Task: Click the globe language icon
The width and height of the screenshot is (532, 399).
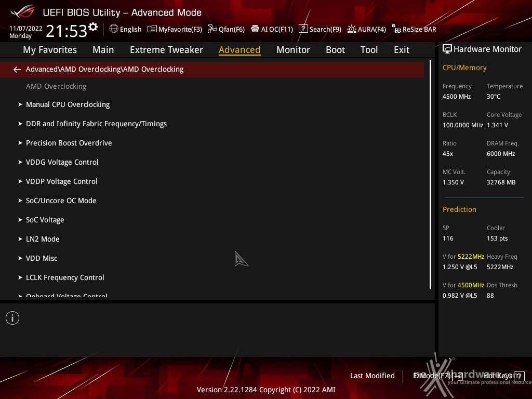Action: pos(114,29)
